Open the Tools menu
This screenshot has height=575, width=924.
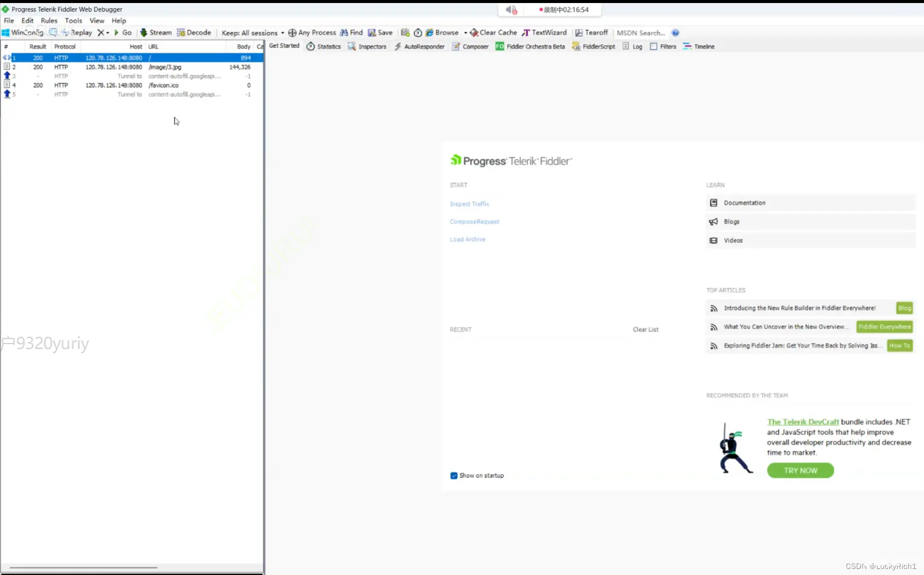click(x=74, y=21)
